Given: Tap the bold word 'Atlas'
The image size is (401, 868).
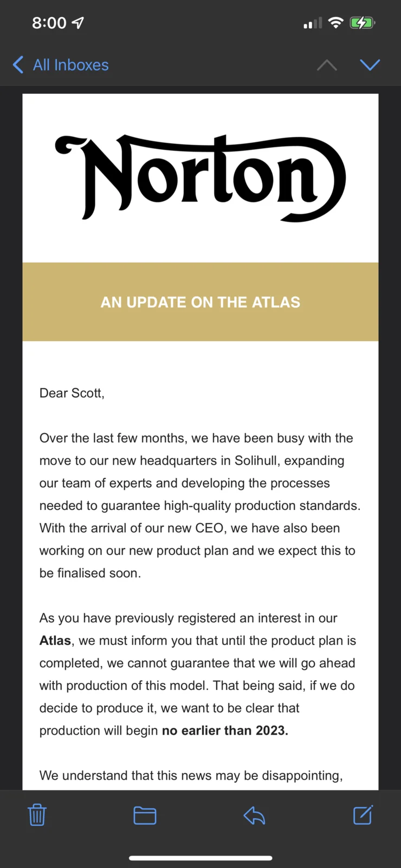Looking at the screenshot, I should (x=55, y=641).
